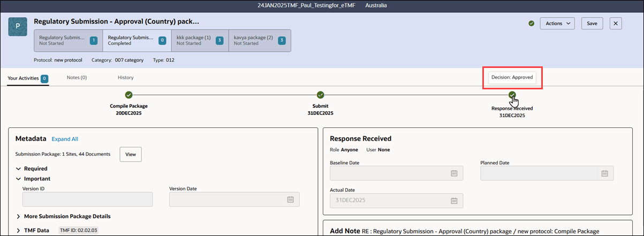Click the Expand All link
The height and width of the screenshot is (236, 644).
pos(65,139)
